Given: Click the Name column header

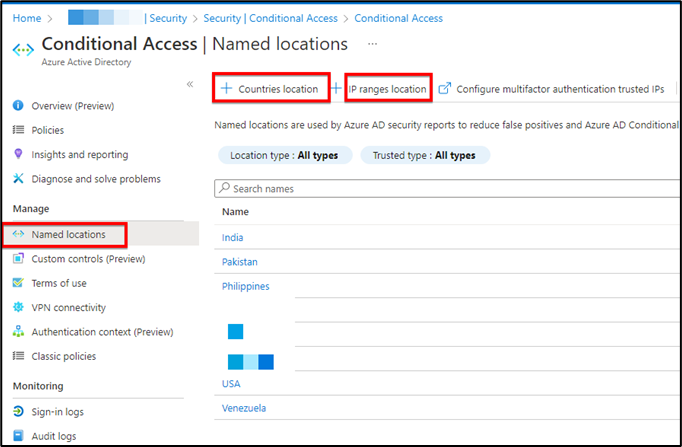Looking at the screenshot, I should 235,212.
